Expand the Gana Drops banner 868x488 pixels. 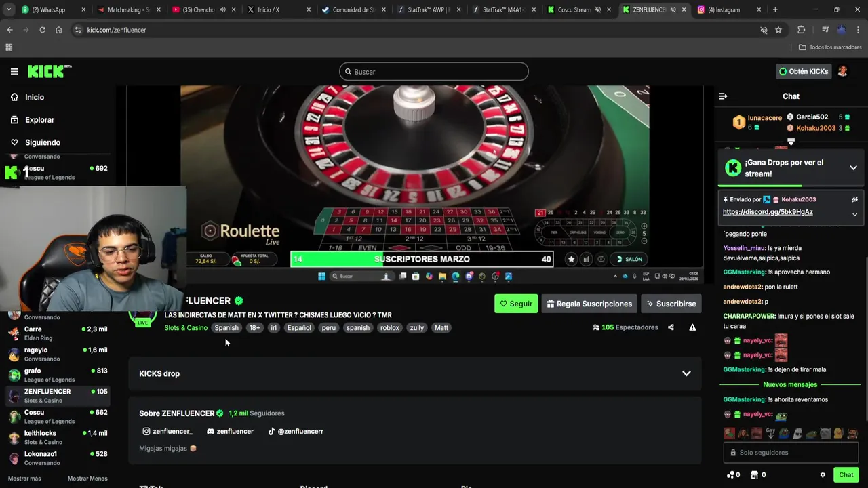point(853,167)
